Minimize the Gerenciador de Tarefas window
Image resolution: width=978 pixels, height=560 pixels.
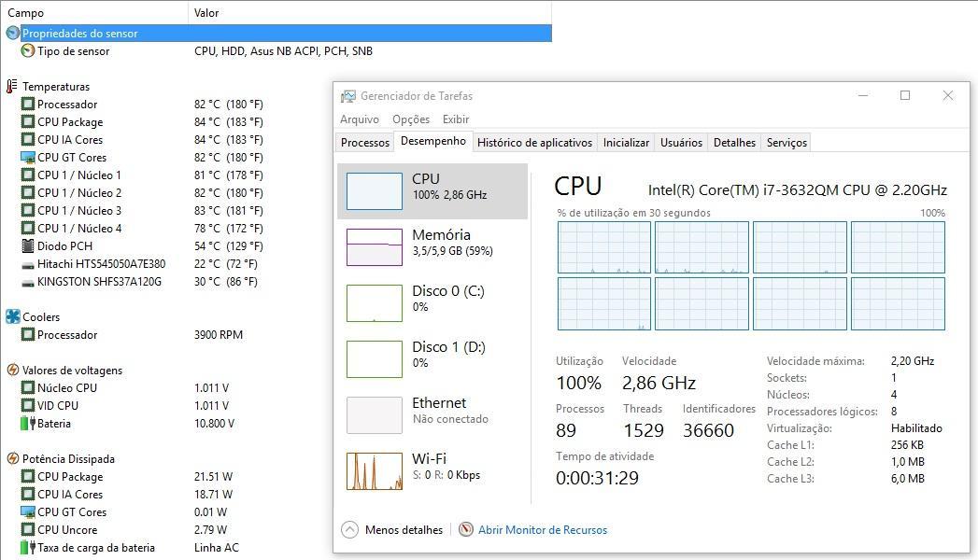pyautogui.click(x=863, y=95)
